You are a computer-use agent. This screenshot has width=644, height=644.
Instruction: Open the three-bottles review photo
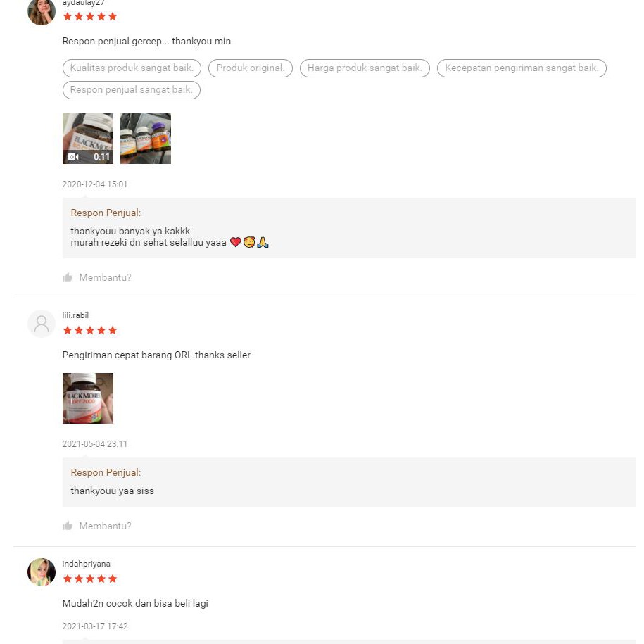(146, 139)
